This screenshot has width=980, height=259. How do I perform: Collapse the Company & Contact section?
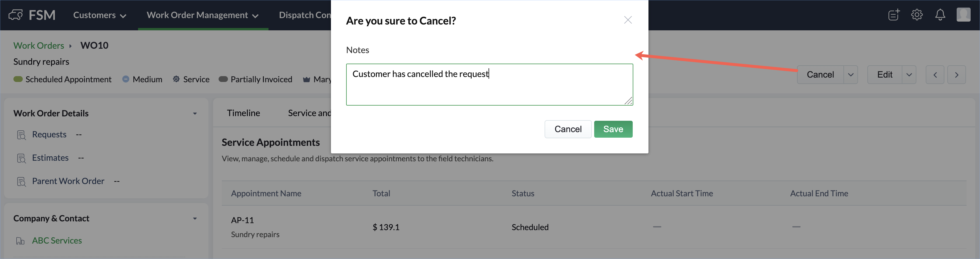(195, 219)
